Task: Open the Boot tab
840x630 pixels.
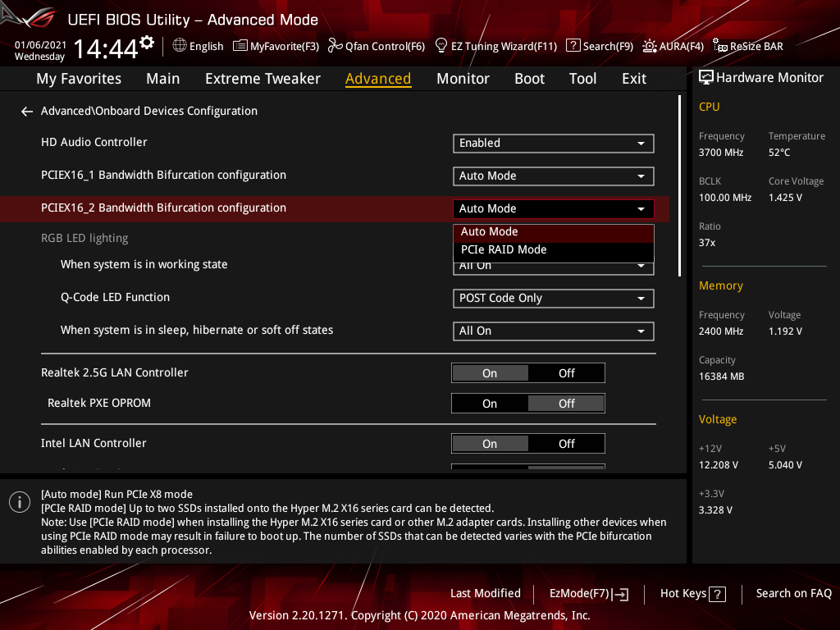Action: 529,79
